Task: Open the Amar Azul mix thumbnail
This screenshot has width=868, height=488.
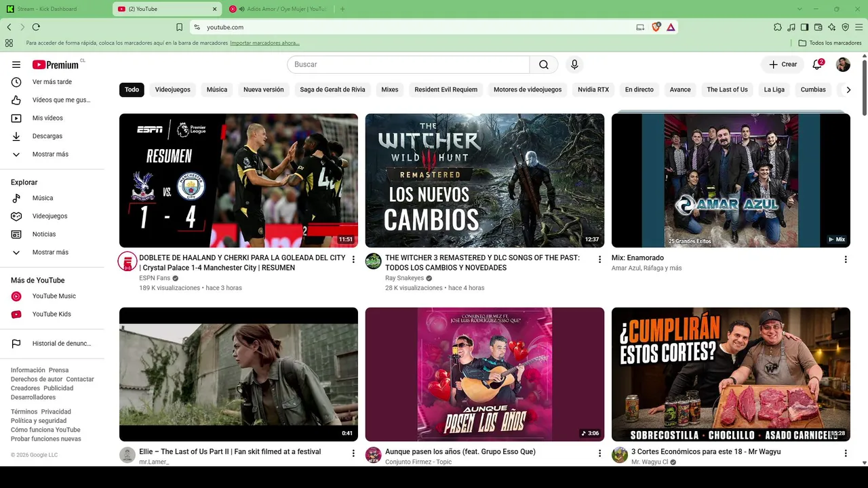Action: point(731,180)
